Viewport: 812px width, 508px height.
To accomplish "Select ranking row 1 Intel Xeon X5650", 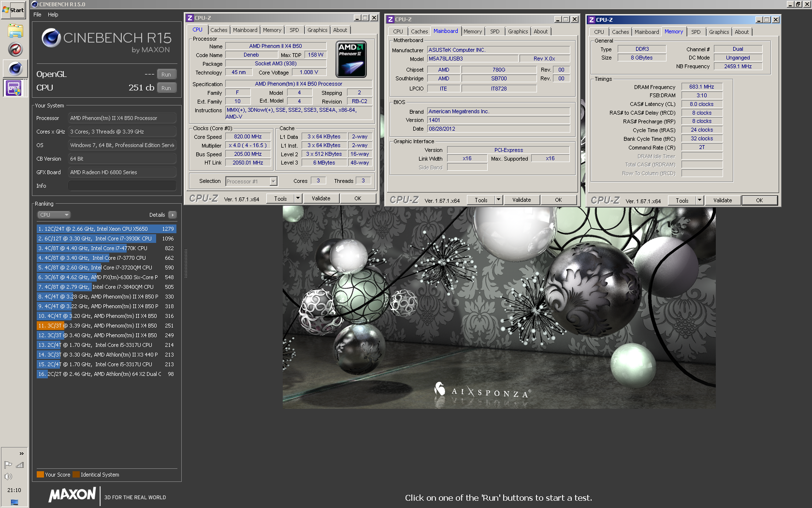I will pos(106,229).
